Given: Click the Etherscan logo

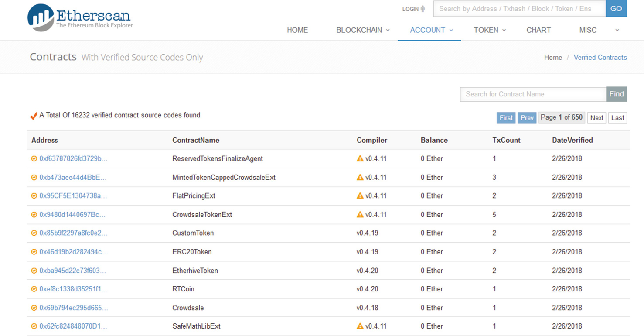Looking at the screenshot, I should coord(80,17).
